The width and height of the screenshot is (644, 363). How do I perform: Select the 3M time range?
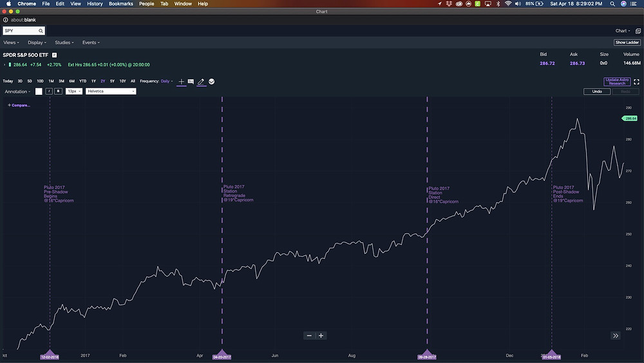61,81
